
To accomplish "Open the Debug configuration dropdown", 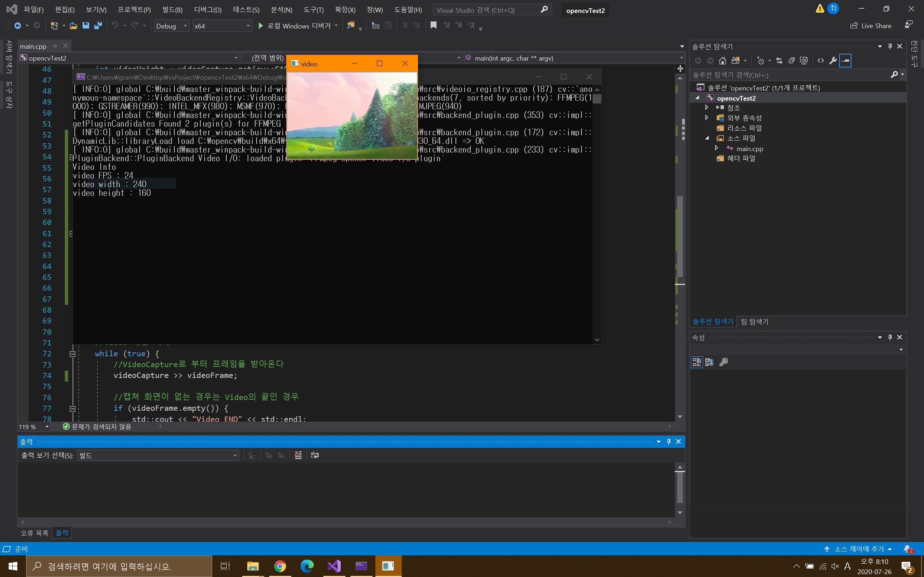I will pyautogui.click(x=171, y=26).
